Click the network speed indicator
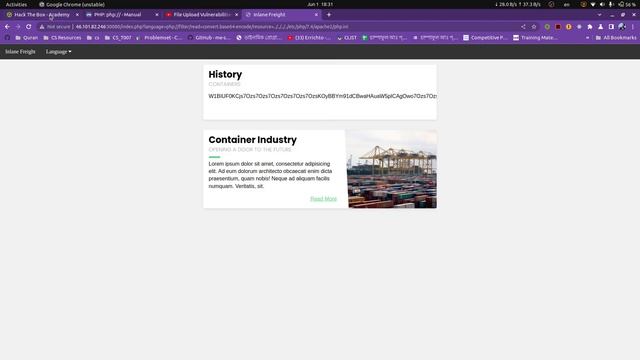 click(x=518, y=4)
